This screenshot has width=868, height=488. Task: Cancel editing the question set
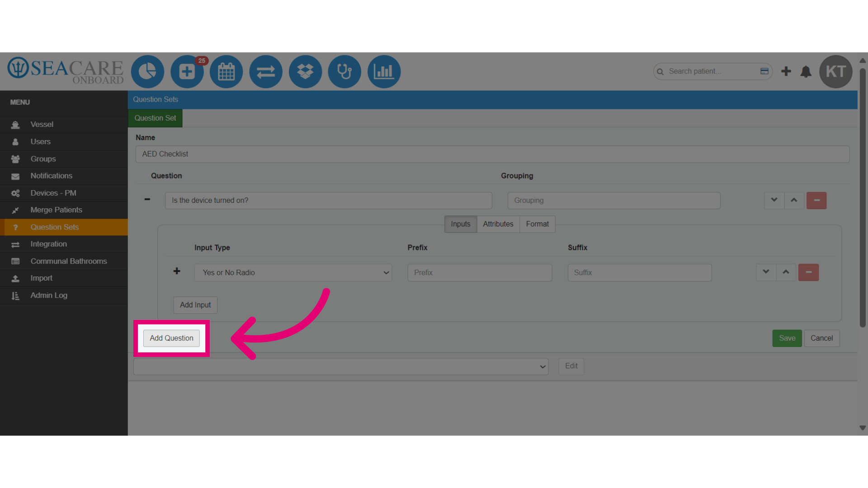(821, 338)
